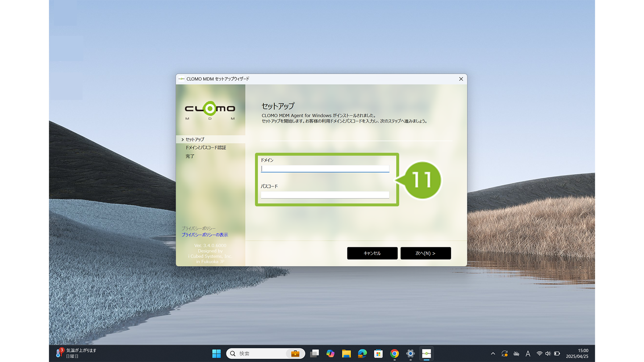This screenshot has height=362, width=644.
Task: Open the Windows Start menu
Action: click(216, 354)
